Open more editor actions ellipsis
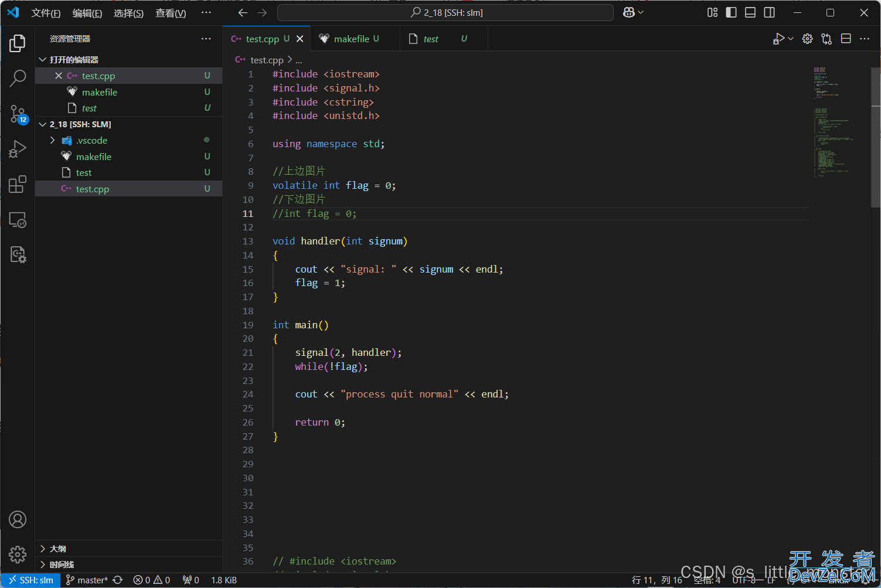881x588 pixels. [x=865, y=39]
